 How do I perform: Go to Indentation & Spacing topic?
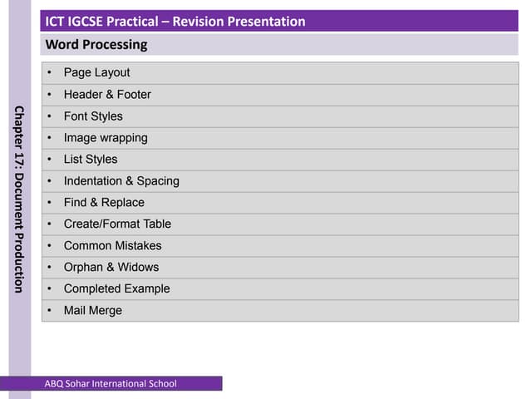click(x=121, y=181)
